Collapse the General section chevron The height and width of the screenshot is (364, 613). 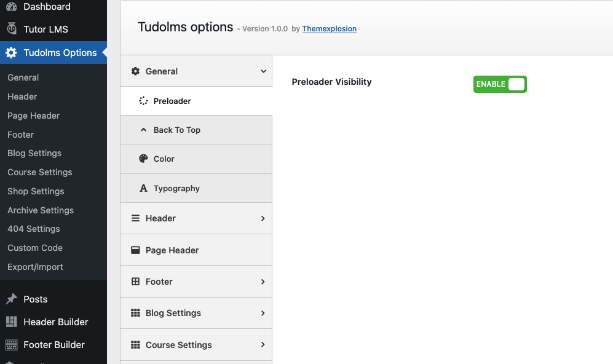tap(263, 71)
